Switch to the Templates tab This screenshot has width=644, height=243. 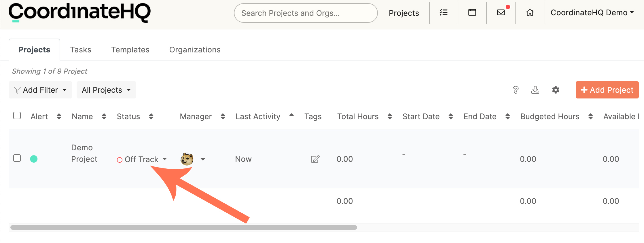[x=130, y=50]
